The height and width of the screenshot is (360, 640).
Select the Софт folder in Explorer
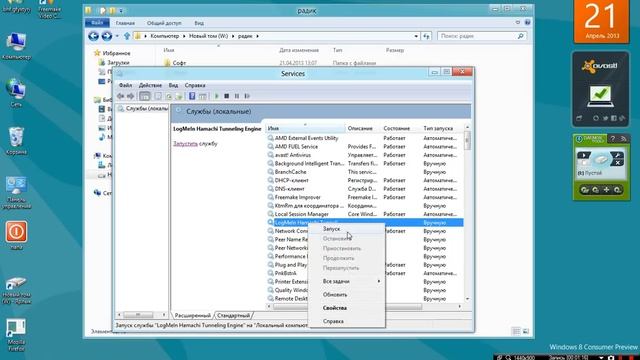tap(175, 63)
